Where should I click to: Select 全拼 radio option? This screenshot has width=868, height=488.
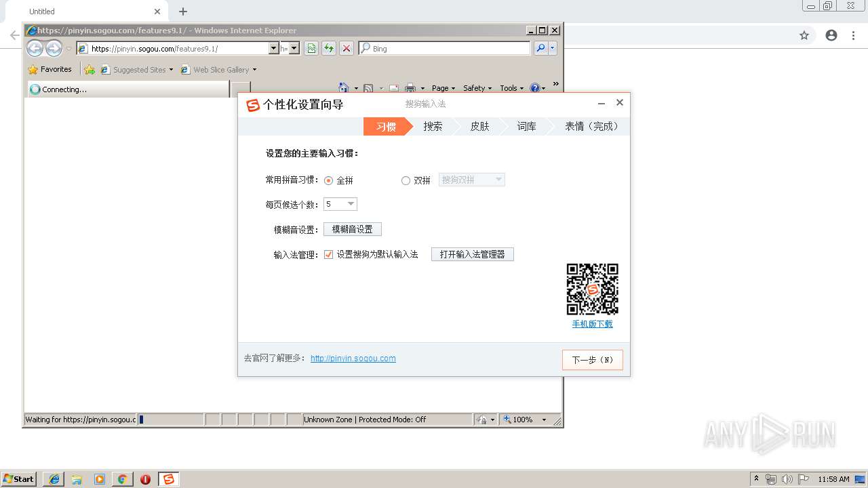coord(329,180)
